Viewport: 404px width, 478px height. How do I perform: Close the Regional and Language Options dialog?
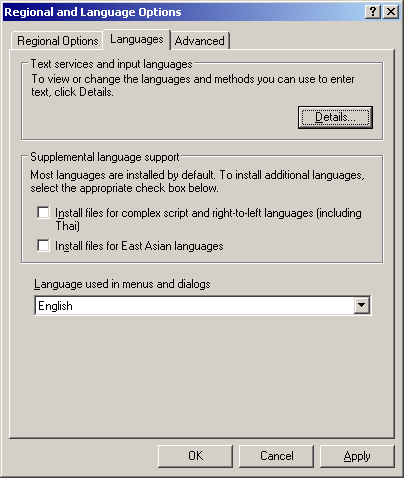pyautogui.click(x=391, y=12)
